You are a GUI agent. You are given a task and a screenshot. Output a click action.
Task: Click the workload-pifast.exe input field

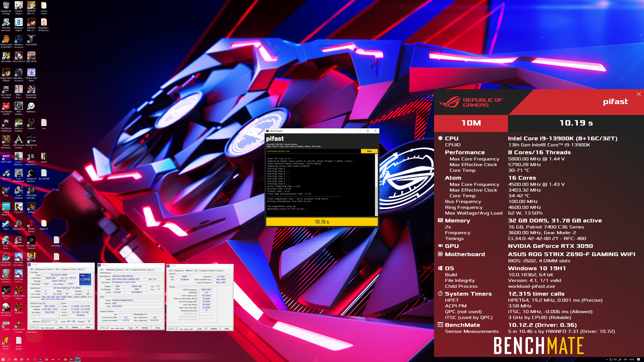coord(313,151)
